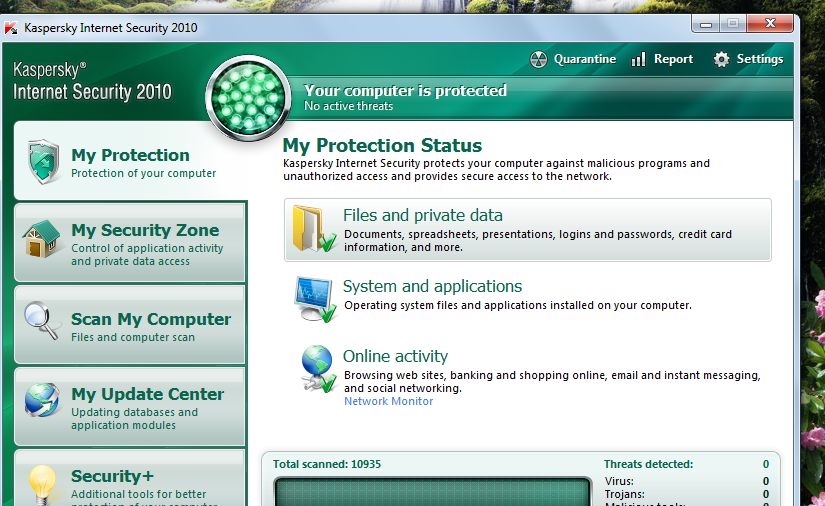Minimize the Kaspersky window
Image resolution: width=825 pixels, height=506 pixels.
(x=706, y=24)
